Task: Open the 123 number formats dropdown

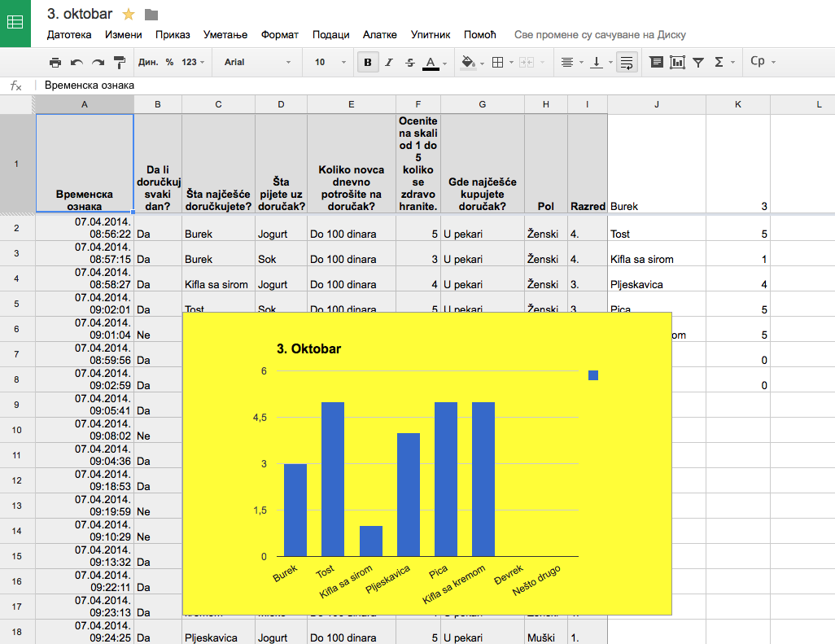Action: (x=193, y=63)
